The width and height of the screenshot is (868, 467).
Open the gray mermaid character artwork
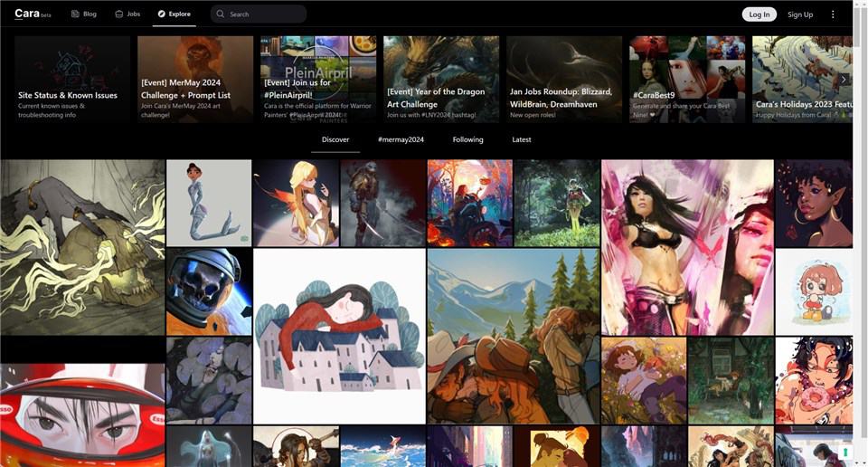[209, 204]
